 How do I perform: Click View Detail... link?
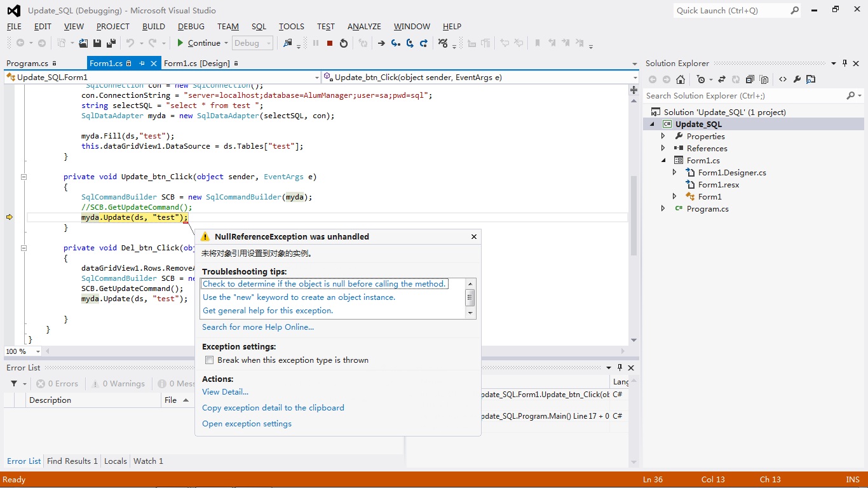[225, 392]
